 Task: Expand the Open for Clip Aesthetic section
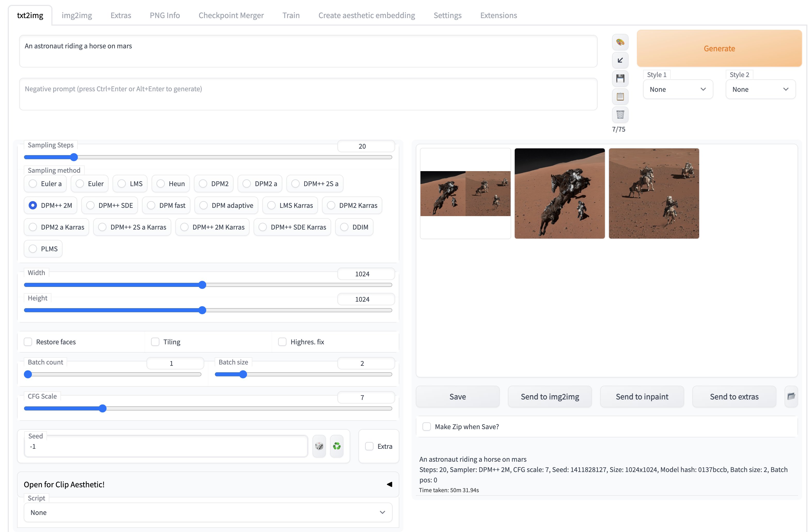[208, 484]
